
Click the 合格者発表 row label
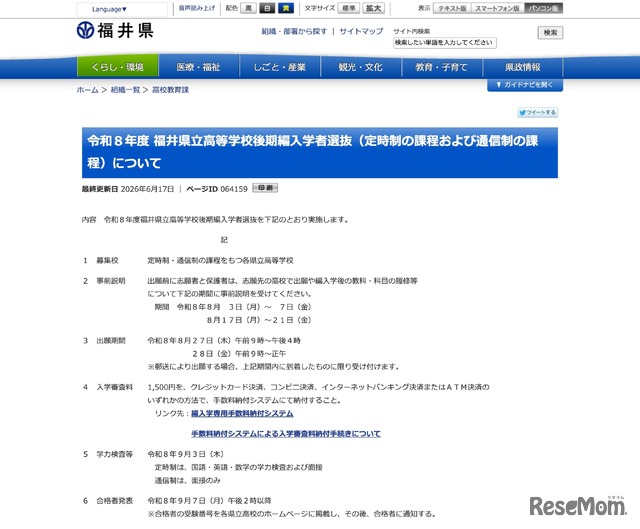tap(114, 500)
